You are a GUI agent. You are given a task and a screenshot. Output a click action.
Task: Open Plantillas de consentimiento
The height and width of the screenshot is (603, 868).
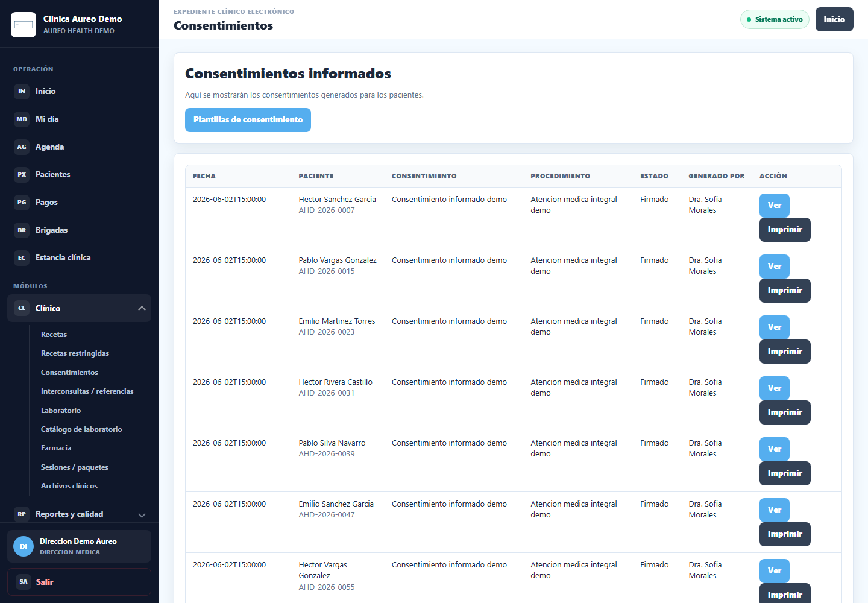click(x=248, y=120)
